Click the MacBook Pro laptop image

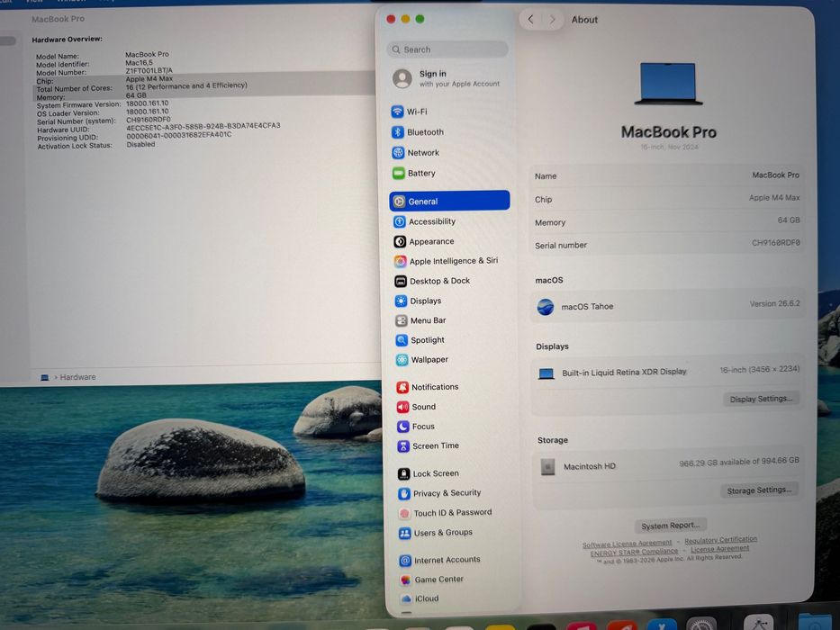[669, 83]
